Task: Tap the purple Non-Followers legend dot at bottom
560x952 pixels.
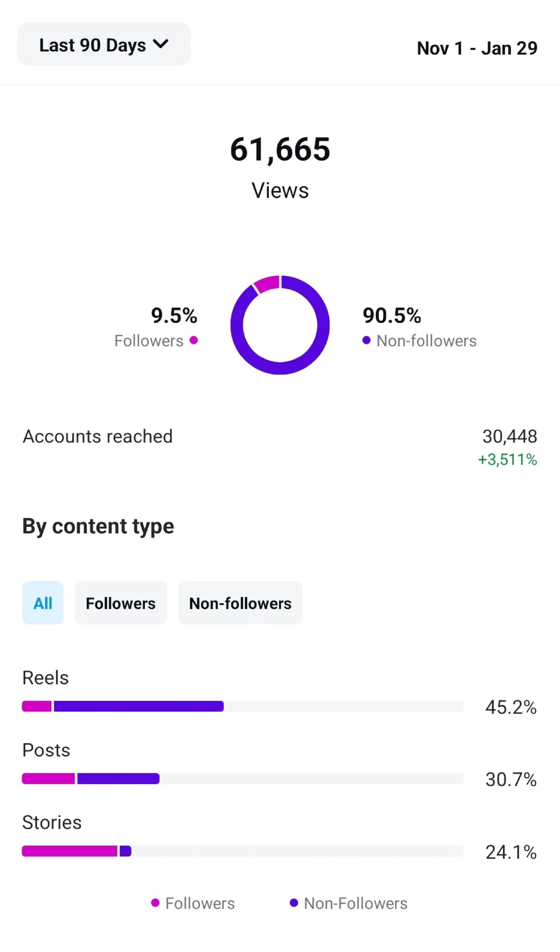Action: click(293, 903)
